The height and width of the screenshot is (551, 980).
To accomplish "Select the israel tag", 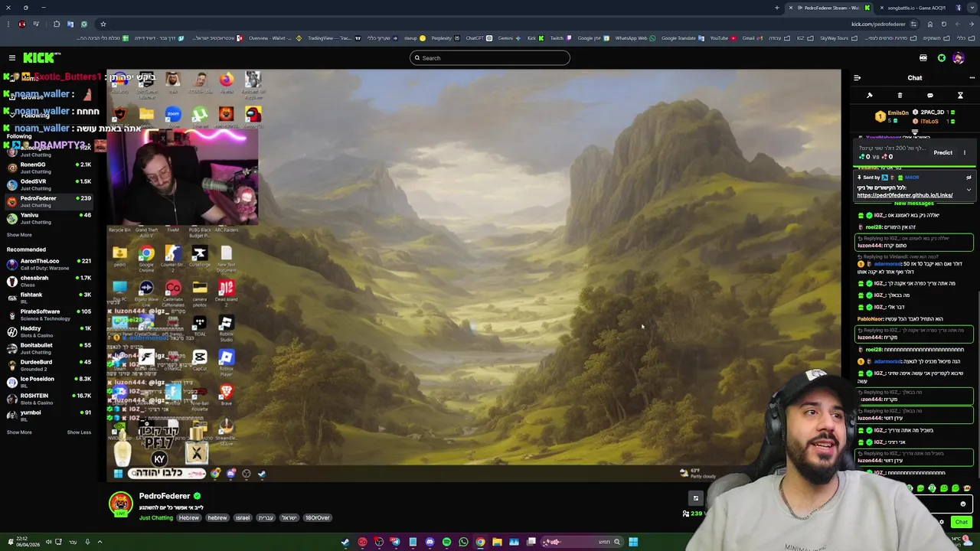I will 243,518.
